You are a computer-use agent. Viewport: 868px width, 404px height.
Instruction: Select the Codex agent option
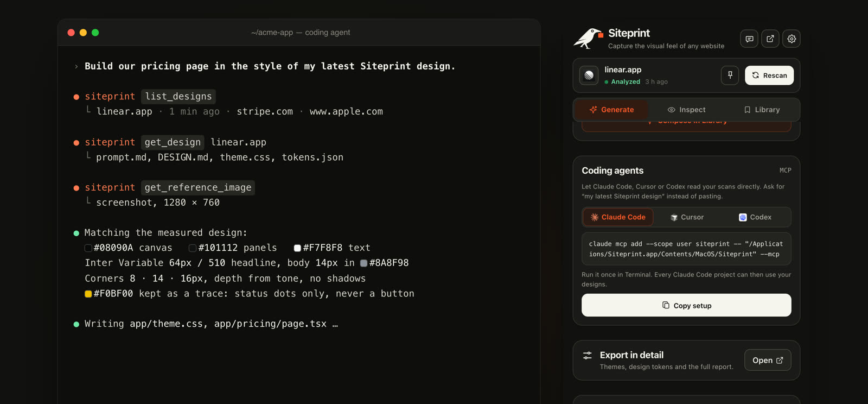(755, 217)
